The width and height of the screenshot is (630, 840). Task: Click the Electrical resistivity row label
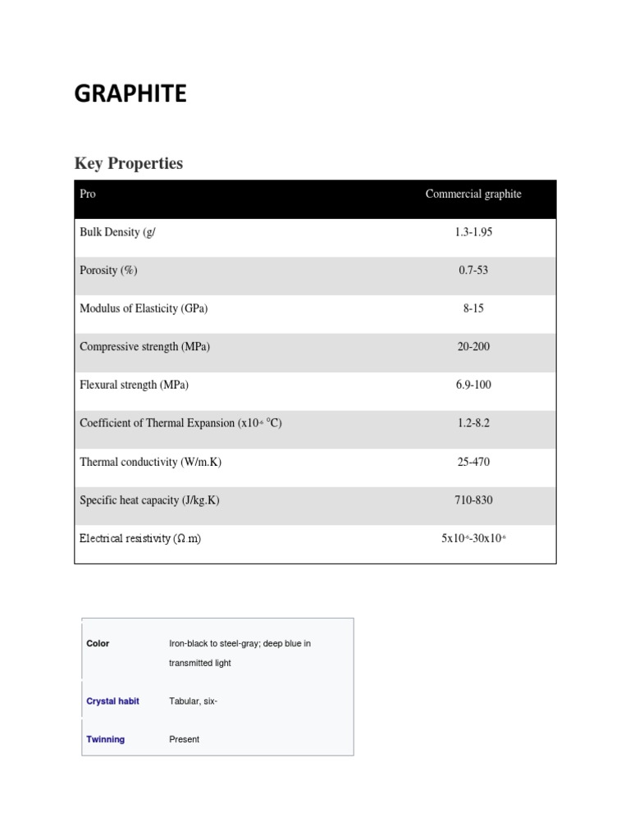click(x=139, y=538)
